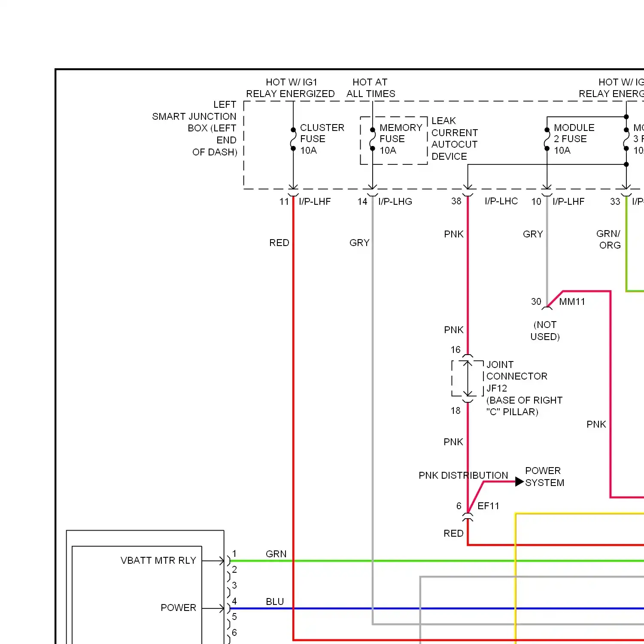Click the CLUSTER FUSE 10A label

tap(322, 139)
